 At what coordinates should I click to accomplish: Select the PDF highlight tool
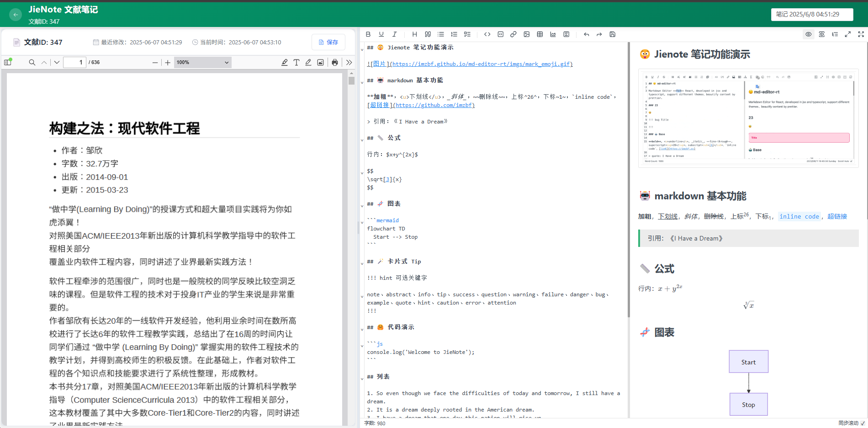[285, 63]
